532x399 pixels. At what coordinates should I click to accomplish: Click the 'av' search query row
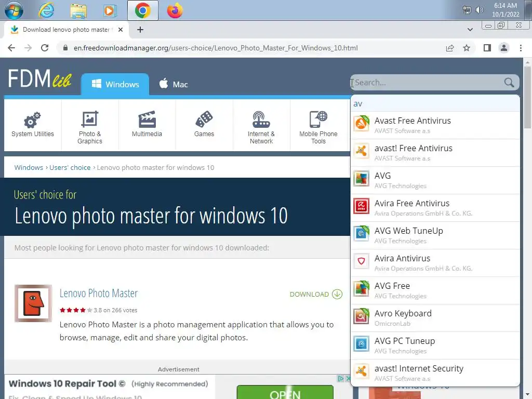coord(435,103)
